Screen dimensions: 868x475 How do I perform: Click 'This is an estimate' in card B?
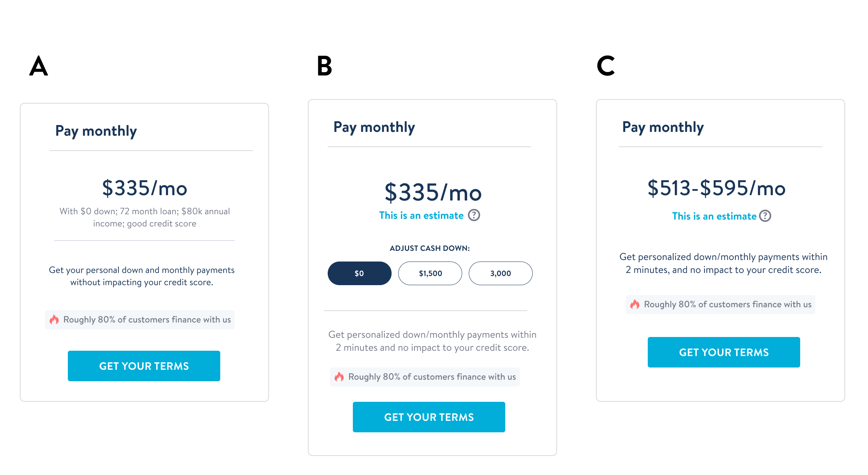[421, 215]
